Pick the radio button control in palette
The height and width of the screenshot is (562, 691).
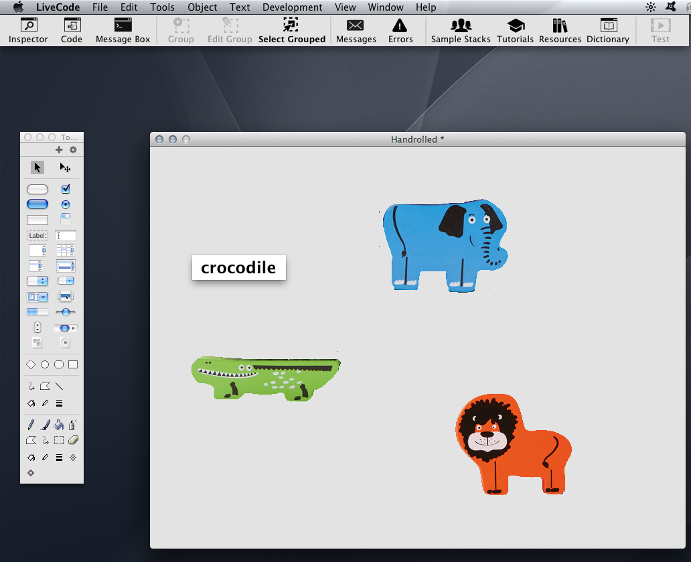66,204
